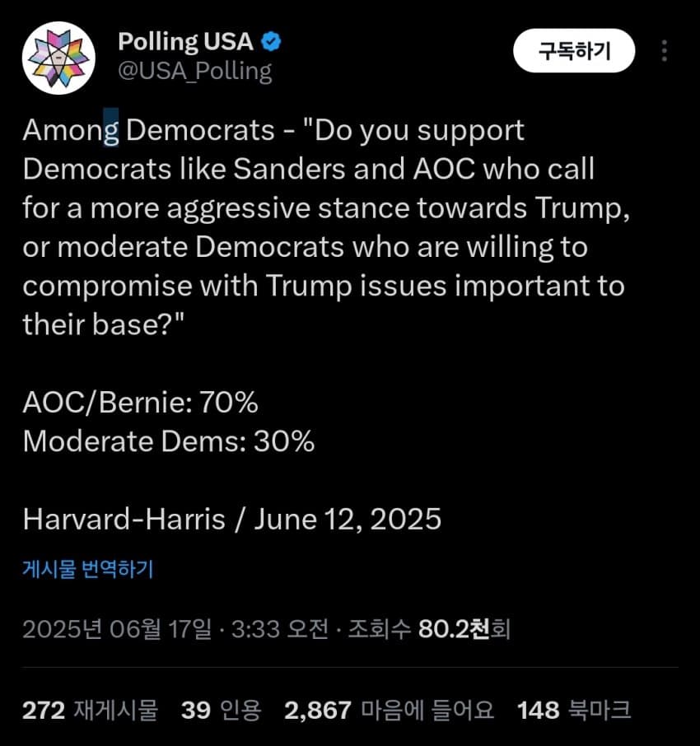Image resolution: width=700 pixels, height=746 pixels.
Task: Click 게시물 번역하기 to translate post
Action: click(88, 568)
